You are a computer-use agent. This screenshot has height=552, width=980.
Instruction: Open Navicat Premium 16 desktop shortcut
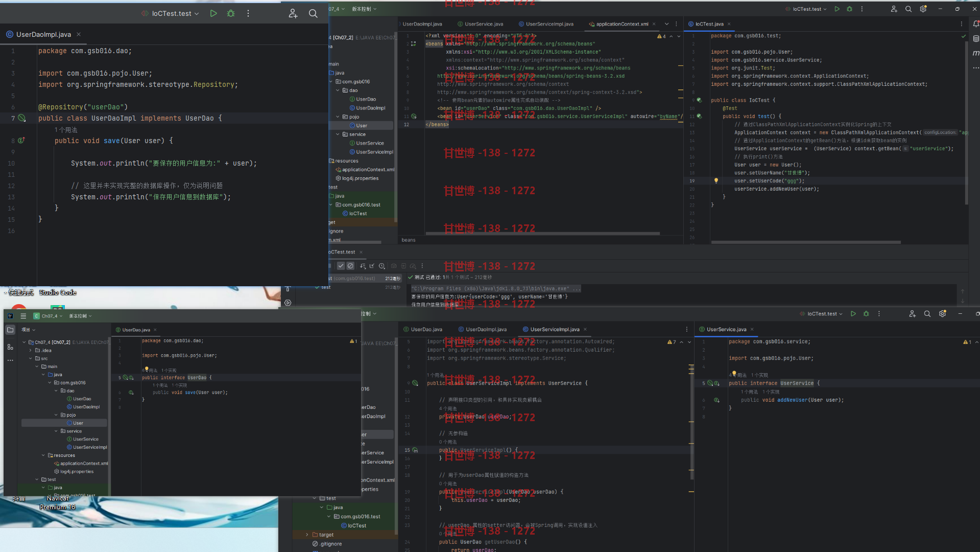[57, 502]
